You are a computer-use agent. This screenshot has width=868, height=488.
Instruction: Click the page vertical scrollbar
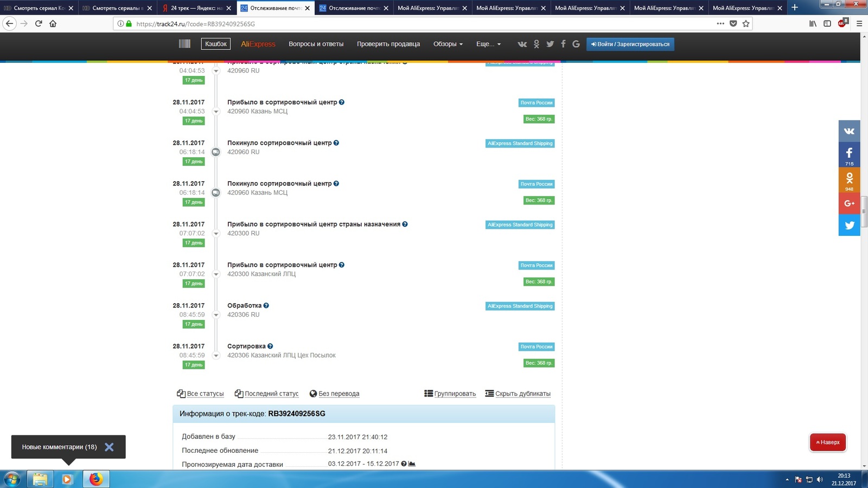(x=864, y=212)
